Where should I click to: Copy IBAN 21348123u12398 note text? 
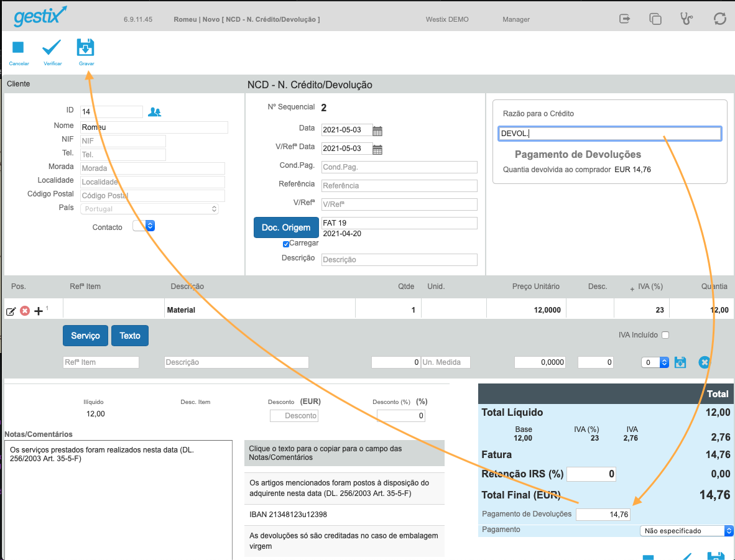344,515
